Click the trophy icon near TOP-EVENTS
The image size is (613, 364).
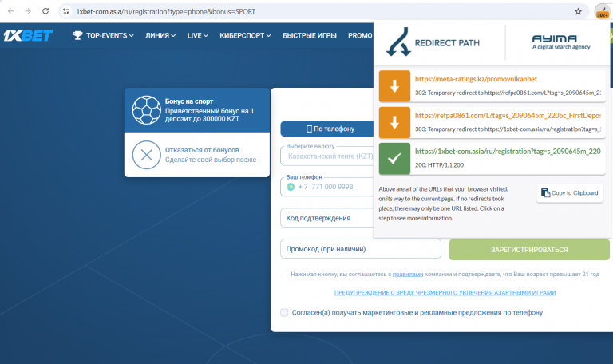77,35
